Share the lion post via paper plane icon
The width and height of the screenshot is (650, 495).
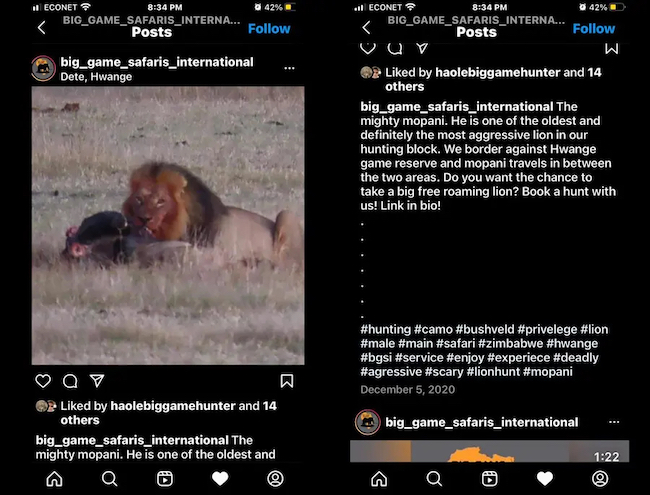point(97,381)
